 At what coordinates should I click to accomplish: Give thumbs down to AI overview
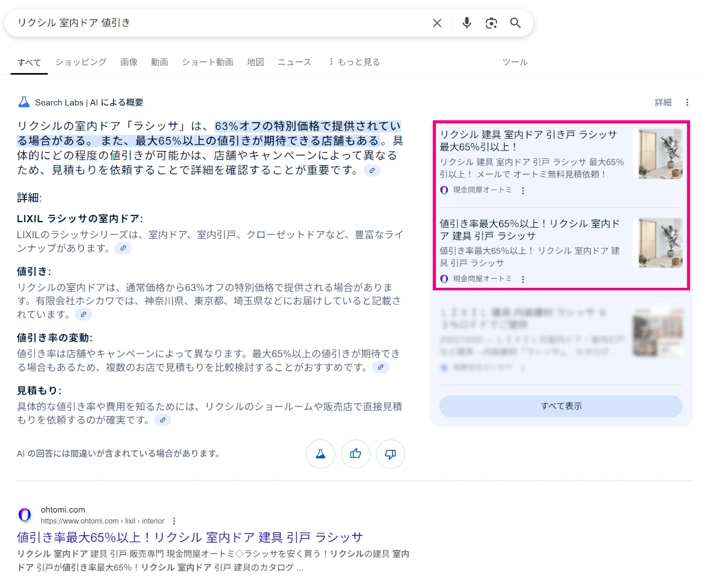tap(390, 454)
